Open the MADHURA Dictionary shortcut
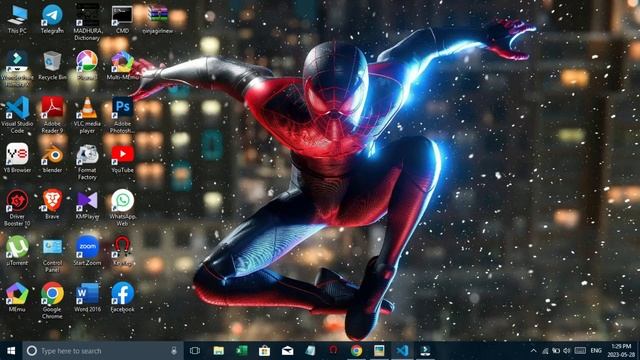Image resolution: width=640 pixels, height=360 pixels. 87,22
